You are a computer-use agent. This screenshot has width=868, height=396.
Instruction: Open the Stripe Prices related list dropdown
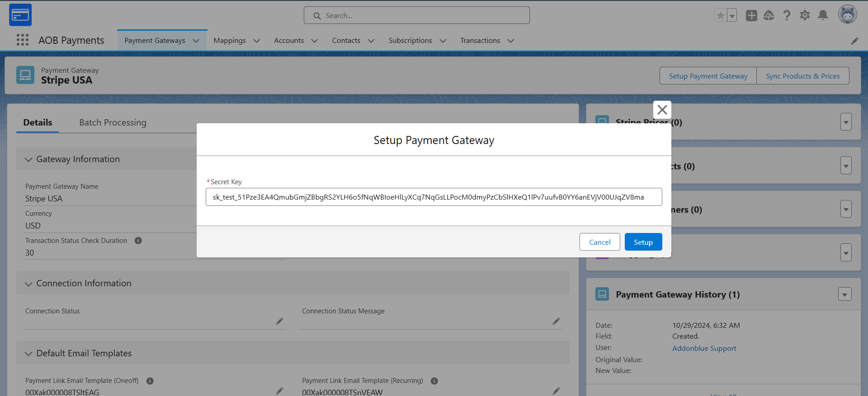846,122
